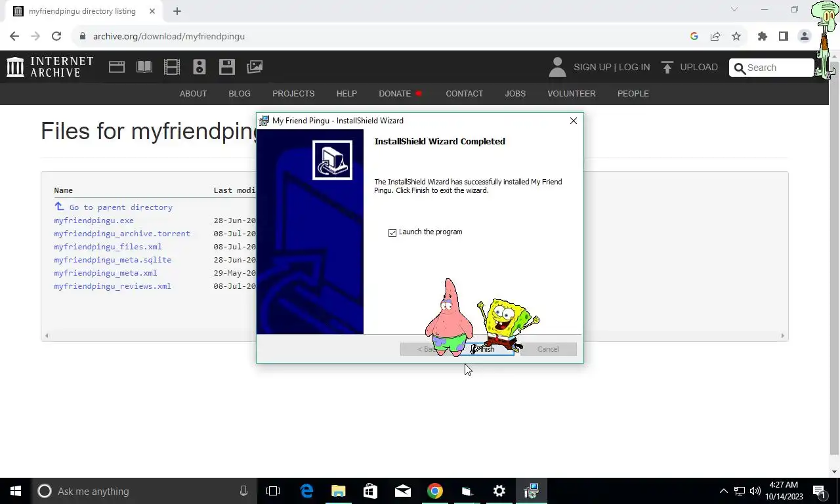Select the myfriendpingu directory listing tab
Image resolution: width=840 pixels, height=504 pixels.
(x=82, y=11)
